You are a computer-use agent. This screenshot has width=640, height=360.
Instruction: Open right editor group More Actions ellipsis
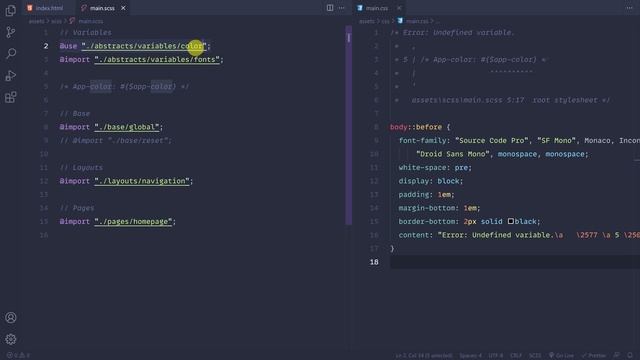tap(629, 8)
